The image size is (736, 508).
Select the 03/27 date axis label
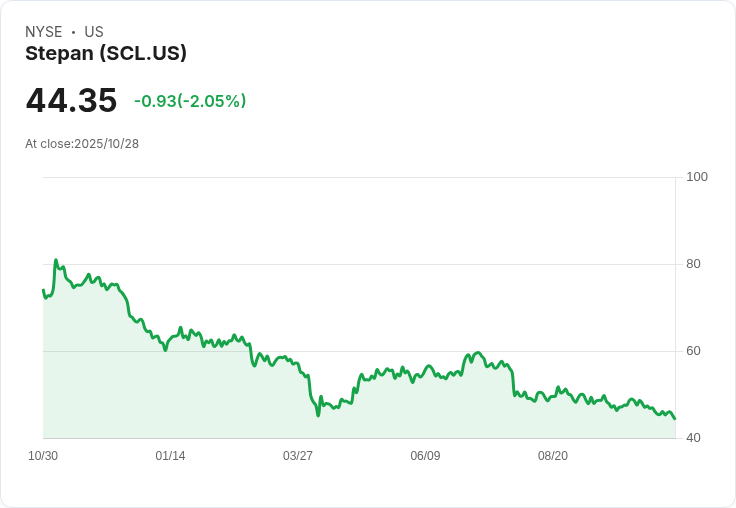click(298, 456)
